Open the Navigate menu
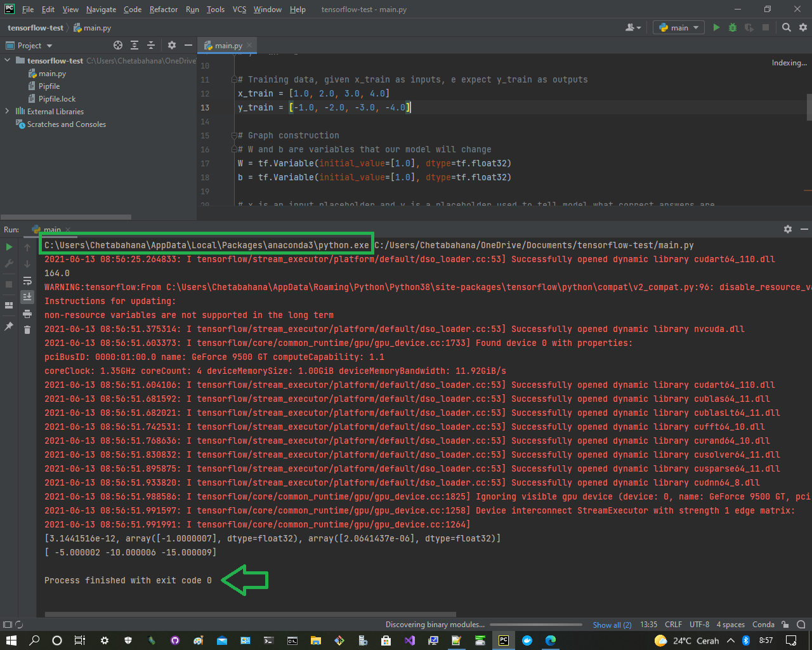 [101, 10]
